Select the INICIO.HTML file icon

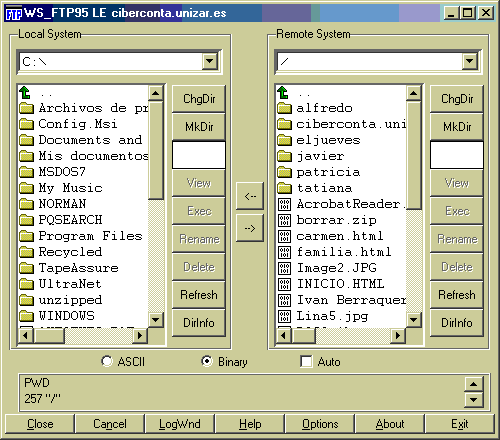coord(284,284)
